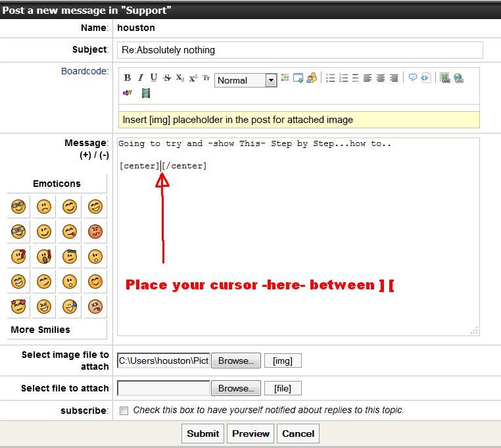
Task: Toggle bold formatting in the toolbar
Action: coord(128,78)
